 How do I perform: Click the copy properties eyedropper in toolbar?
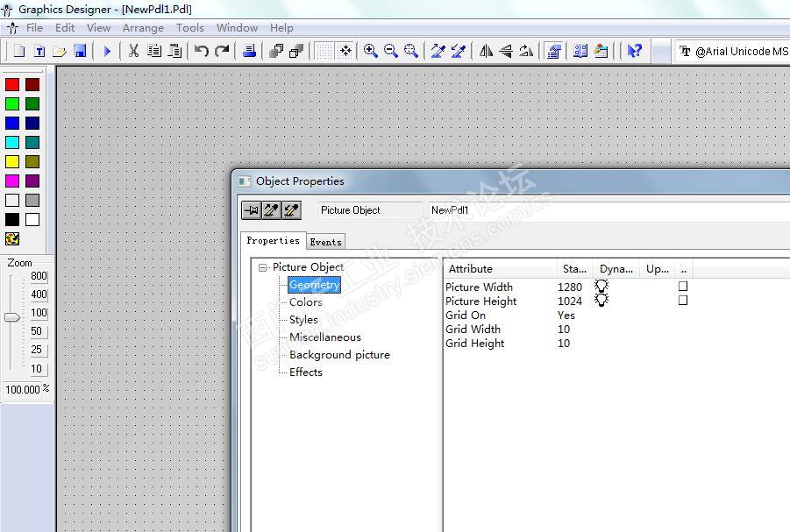tap(438, 51)
